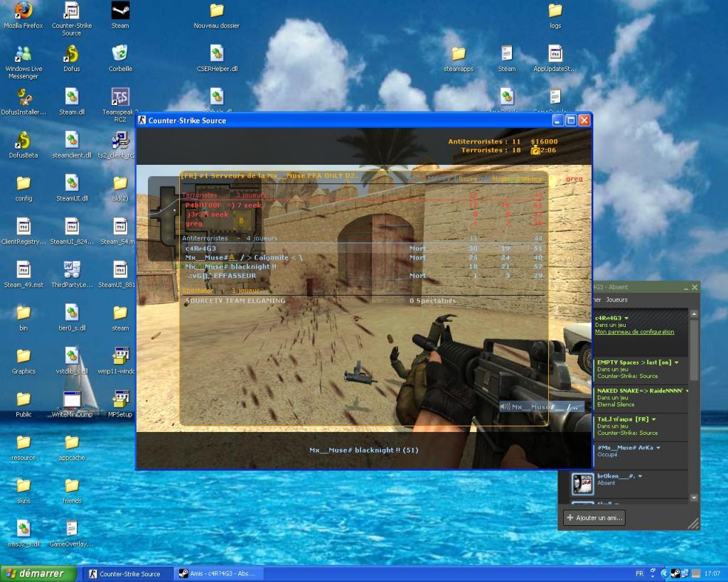Select the DofusBeta shortcut
The image size is (728, 582).
[x=23, y=140]
